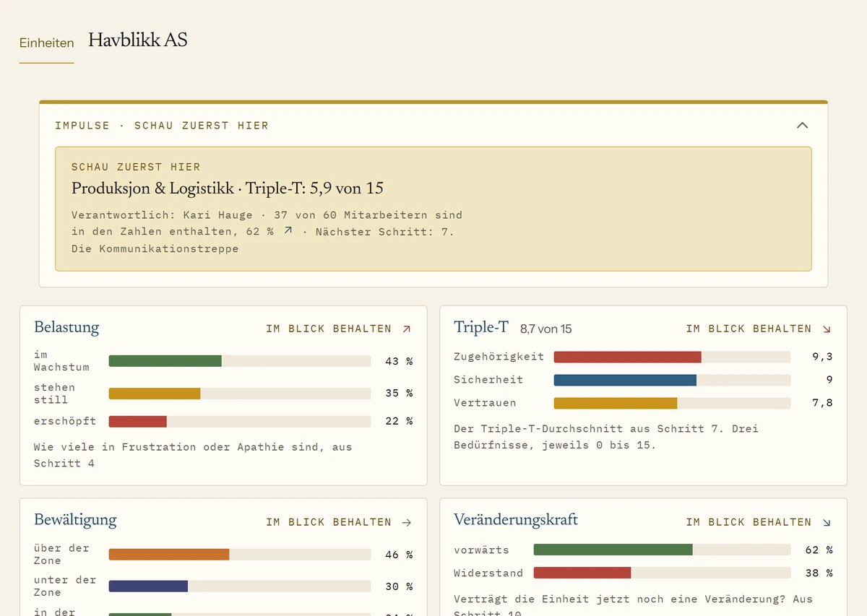Click the Triple-T downward trend arrow icon

click(827, 329)
